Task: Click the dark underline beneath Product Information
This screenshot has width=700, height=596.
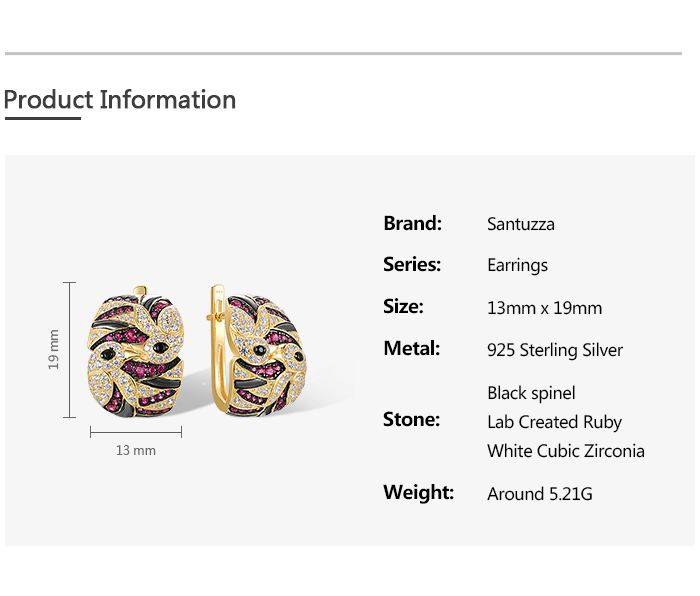Action: (x=42, y=118)
